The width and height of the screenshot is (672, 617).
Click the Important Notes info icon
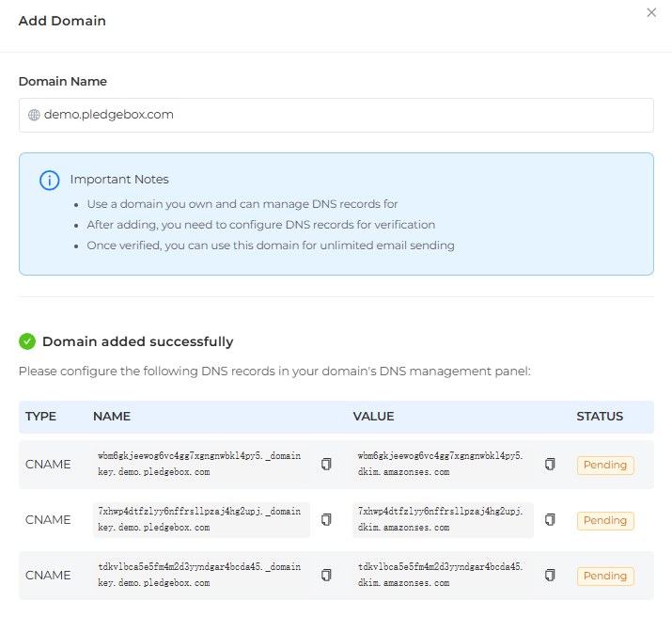(49, 180)
